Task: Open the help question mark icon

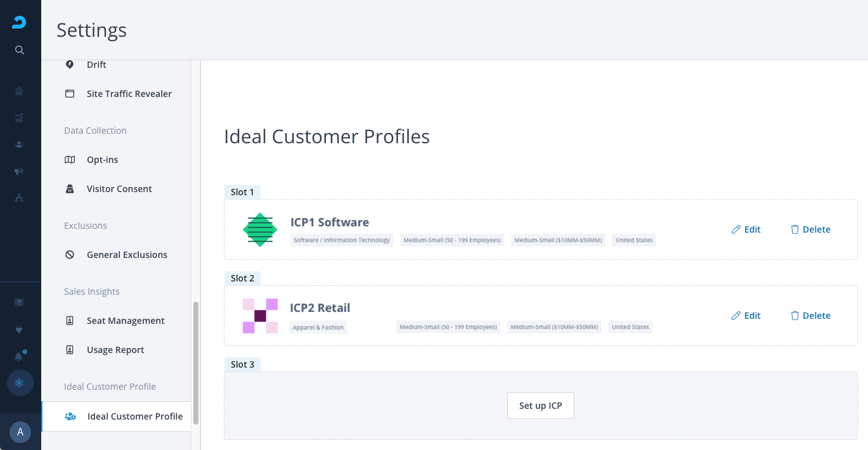Action: point(19,302)
